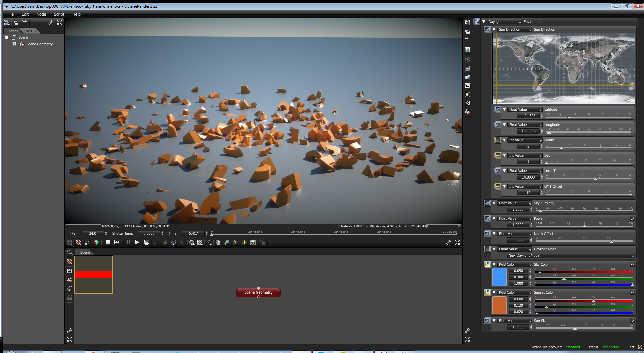Open the Daylight environment type dropdown
This screenshot has width=644, height=353.
coord(504,22)
